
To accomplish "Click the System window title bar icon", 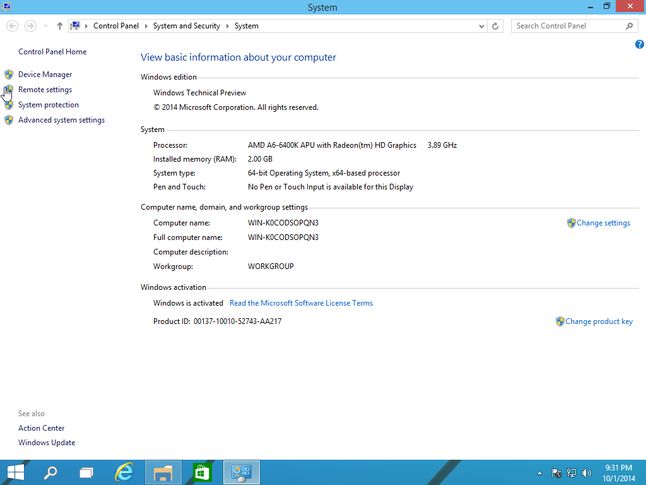I will 6,6.
